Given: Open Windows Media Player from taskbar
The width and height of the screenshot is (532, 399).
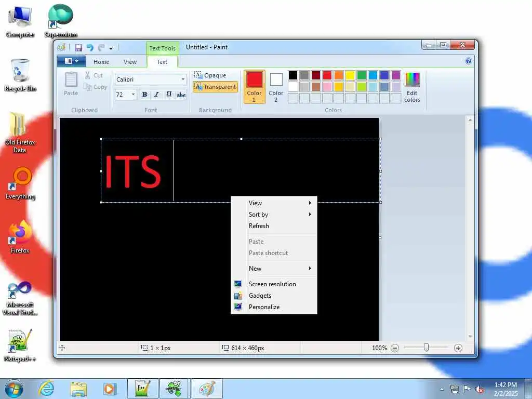Looking at the screenshot, I should tap(110, 389).
